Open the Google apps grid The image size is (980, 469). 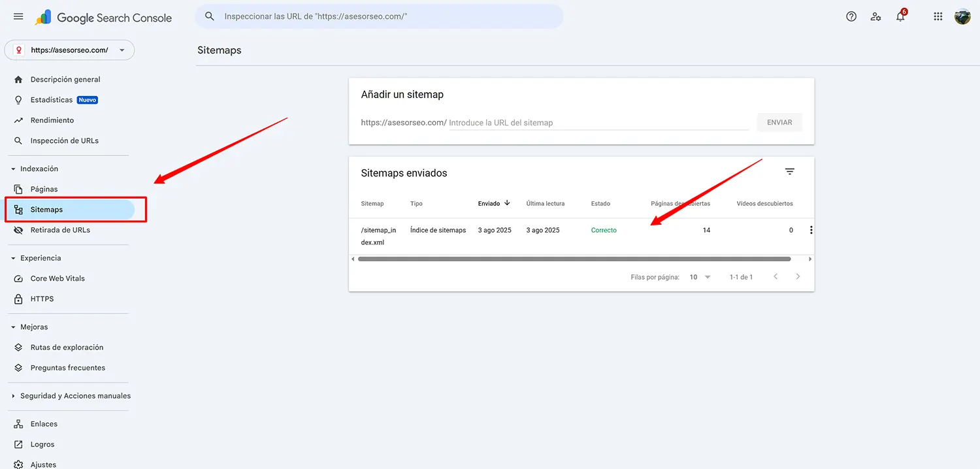(938, 16)
